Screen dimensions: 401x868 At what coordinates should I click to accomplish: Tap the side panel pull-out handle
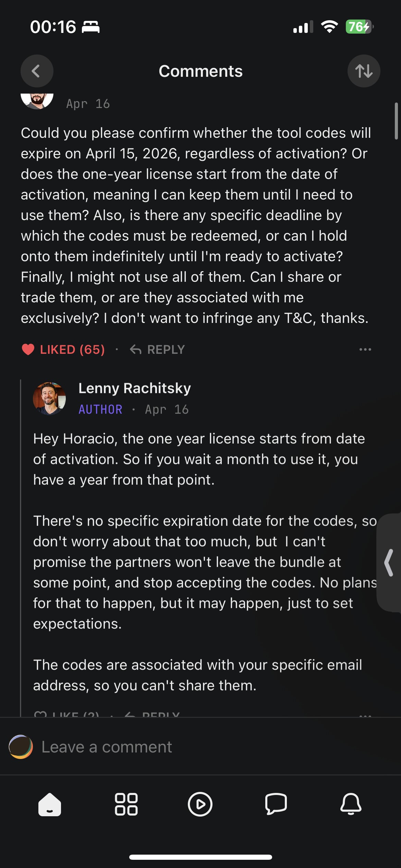(x=389, y=563)
